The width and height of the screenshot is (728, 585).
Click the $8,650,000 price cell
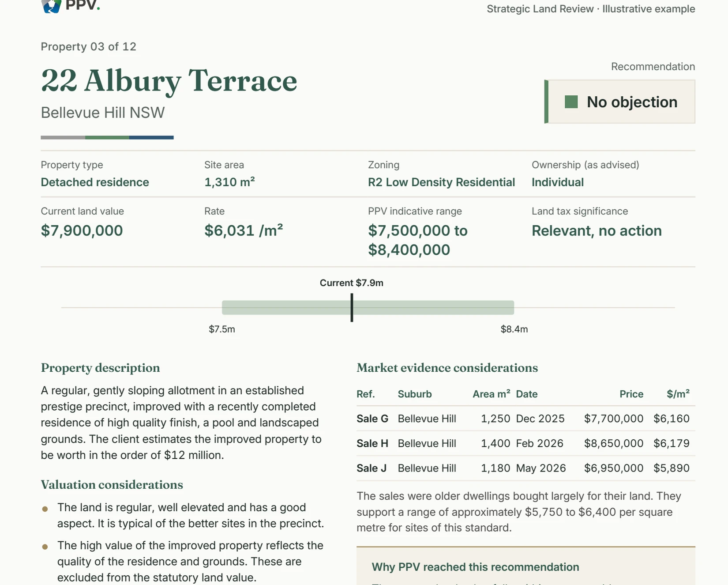[x=614, y=443]
